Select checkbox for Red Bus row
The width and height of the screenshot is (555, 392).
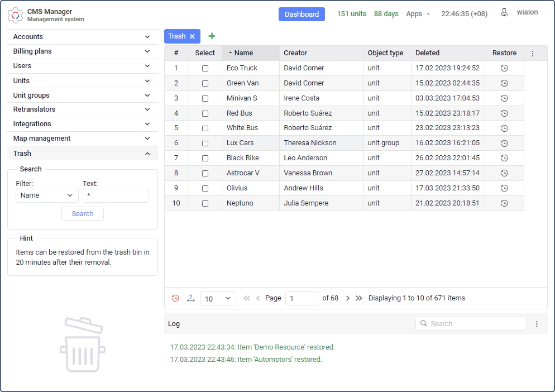point(205,113)
